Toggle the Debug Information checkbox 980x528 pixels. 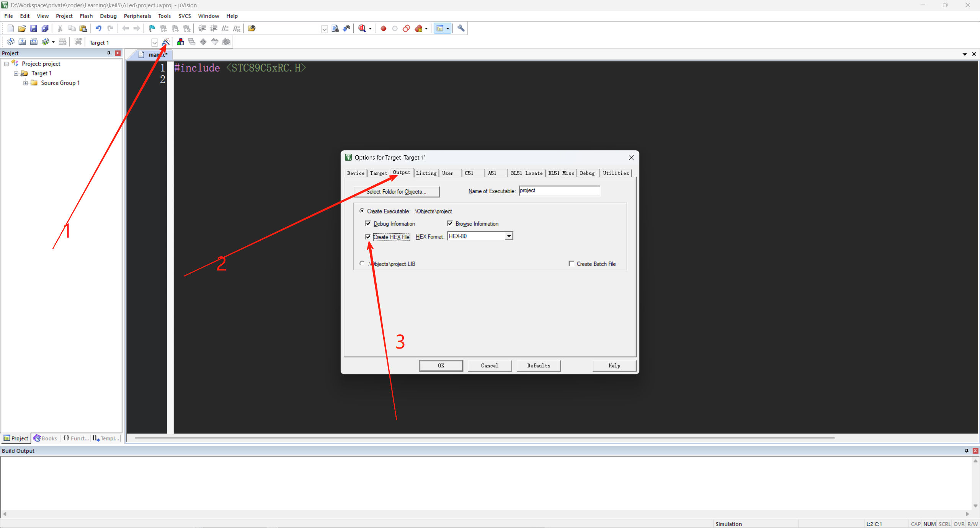(x=368, y=223)
